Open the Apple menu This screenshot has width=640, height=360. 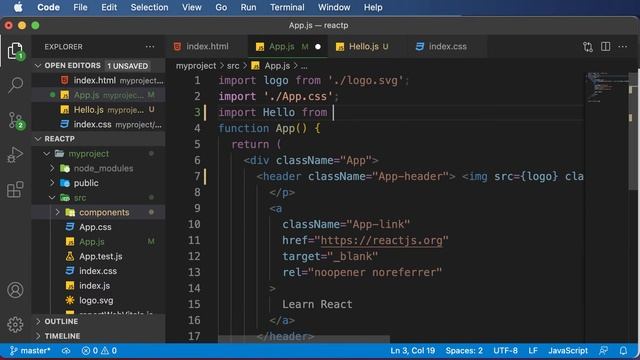click(18, 7)
